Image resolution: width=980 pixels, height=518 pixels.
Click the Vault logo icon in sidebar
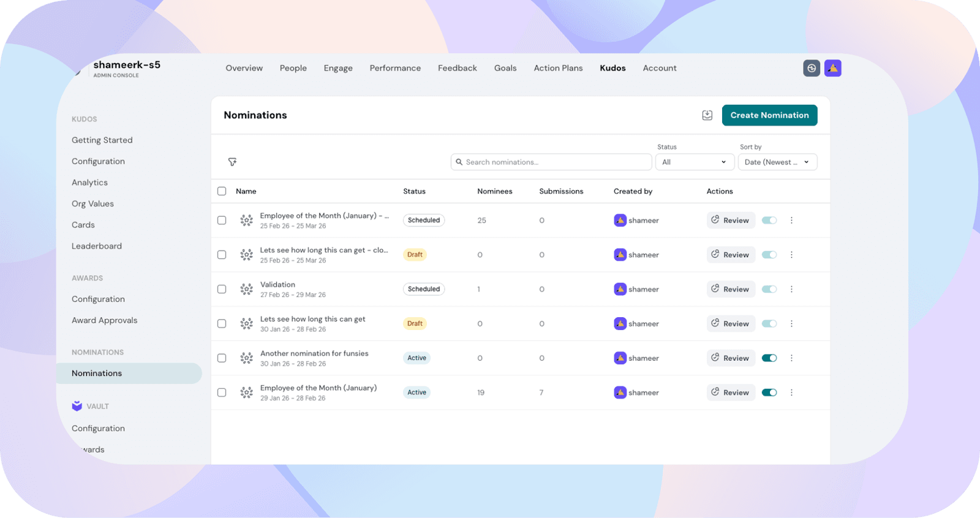(77, 406)
